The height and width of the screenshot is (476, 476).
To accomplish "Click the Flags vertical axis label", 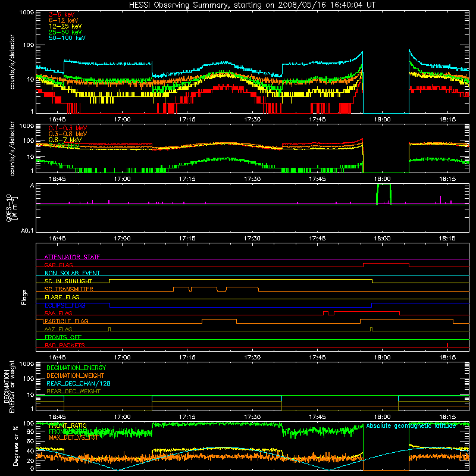I will 24,297.
